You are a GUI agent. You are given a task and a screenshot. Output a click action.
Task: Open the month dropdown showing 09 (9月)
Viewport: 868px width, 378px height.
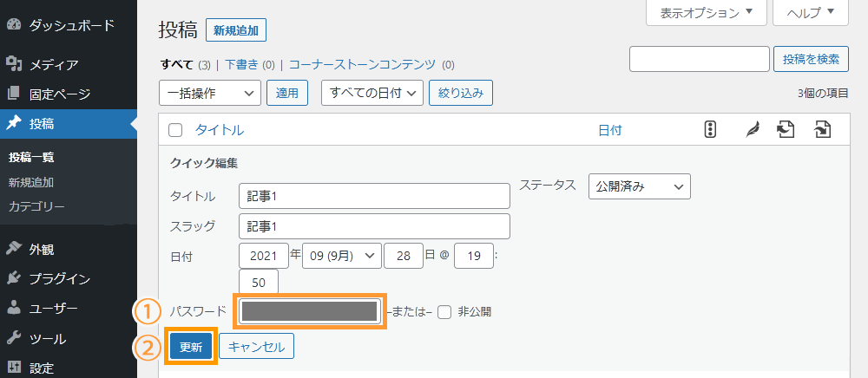click(x=342, y=256)
